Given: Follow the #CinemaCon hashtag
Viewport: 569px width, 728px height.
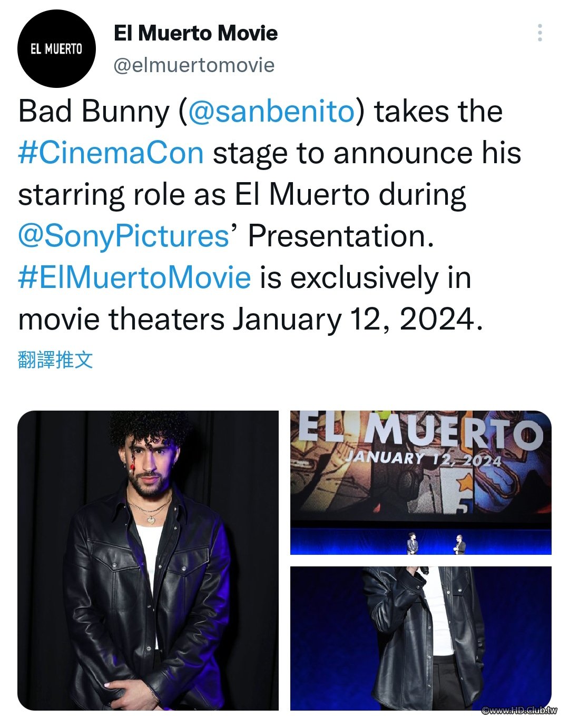Looking at the screenshot, I should [111, 153].
